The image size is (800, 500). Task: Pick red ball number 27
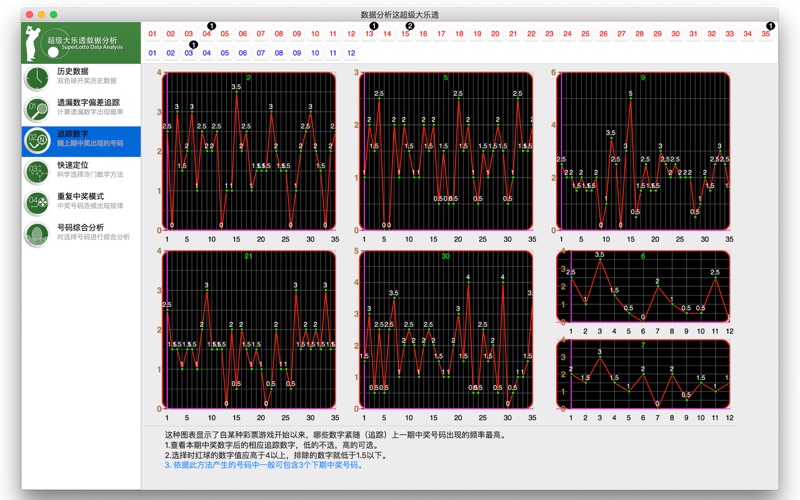(x=621, y=34)
